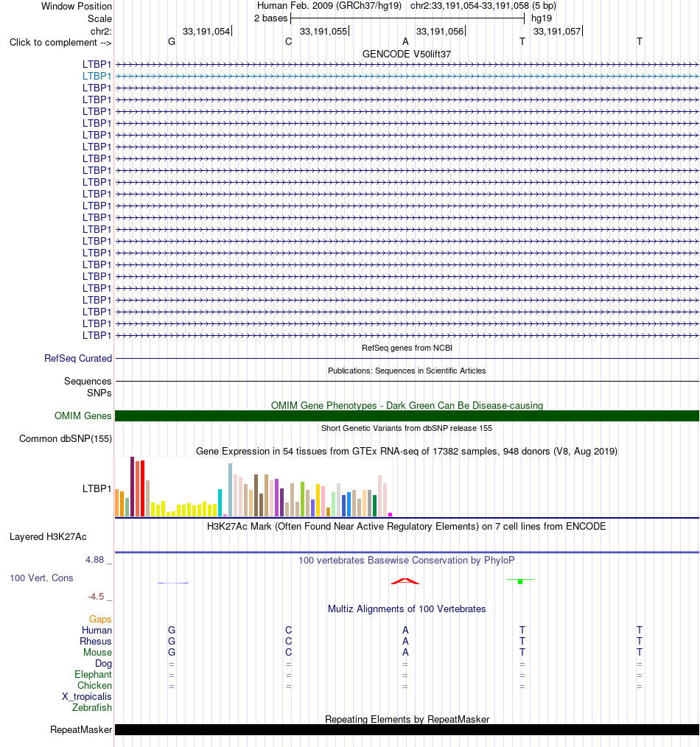Image resolution: width=700 pixels, height=747 pixels.
Task: Click the Window Position label
Action: 77,6
